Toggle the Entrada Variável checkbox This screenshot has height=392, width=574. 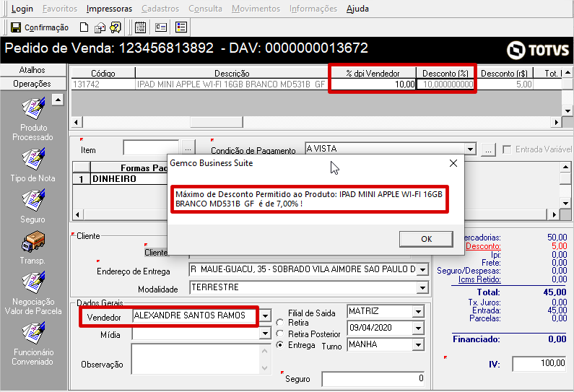click(507, 149)
